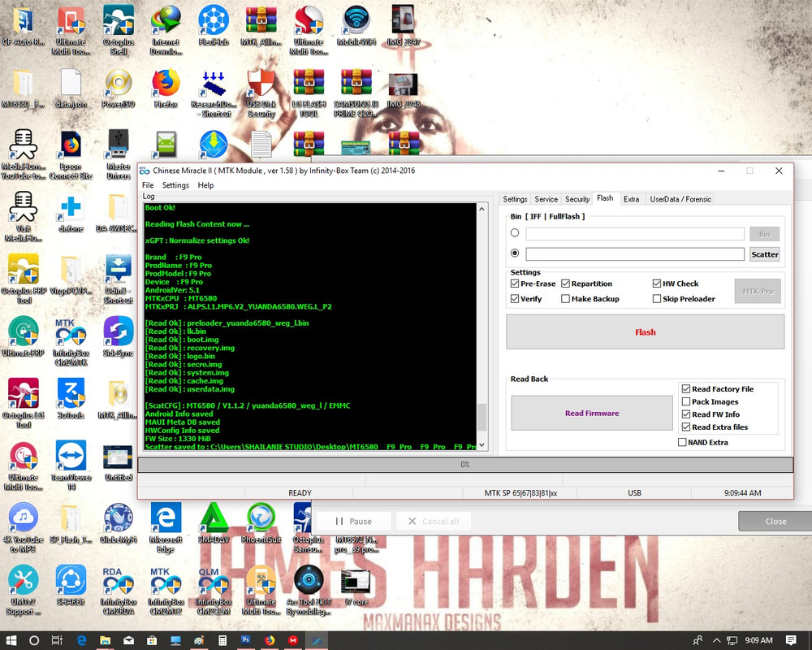Click the Scatter browse button
The image size is (812, 650).
(764, 254)
